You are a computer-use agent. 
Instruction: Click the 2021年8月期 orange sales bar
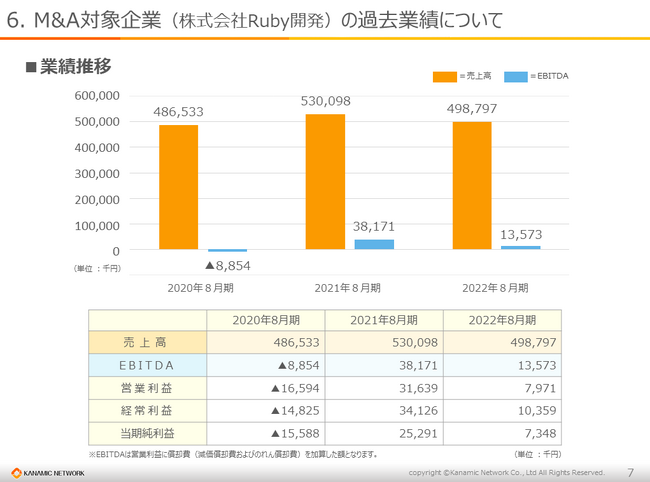tap(325, 181)
